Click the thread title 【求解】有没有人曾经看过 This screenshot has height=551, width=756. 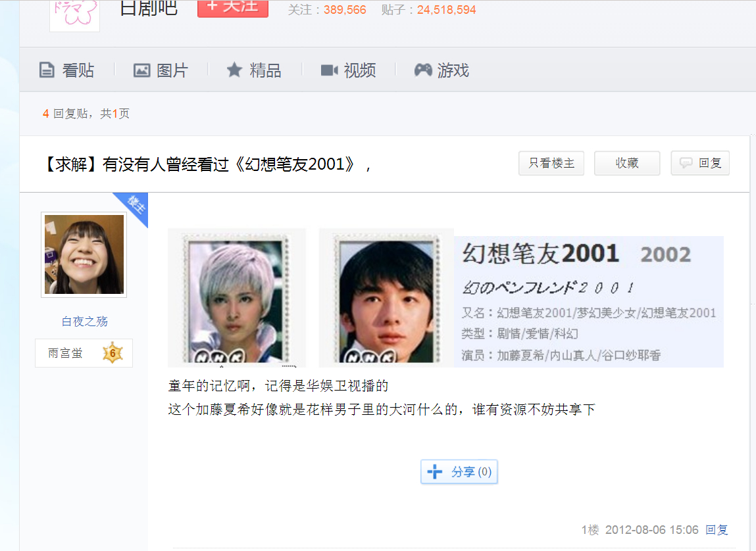click(207, 165)
